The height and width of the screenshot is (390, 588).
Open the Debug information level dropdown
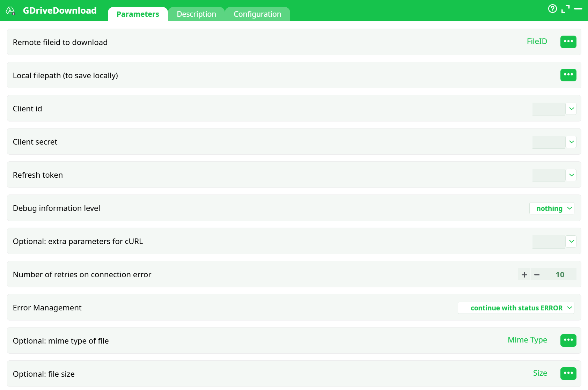pyautogui.click(x=552, y=208)
